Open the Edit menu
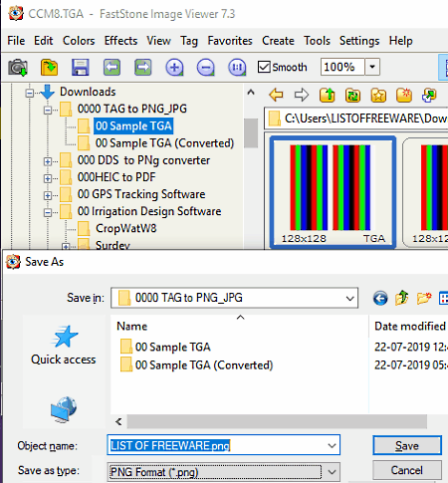The height and width of the screenshot is (483, 448). pos(44,41)
